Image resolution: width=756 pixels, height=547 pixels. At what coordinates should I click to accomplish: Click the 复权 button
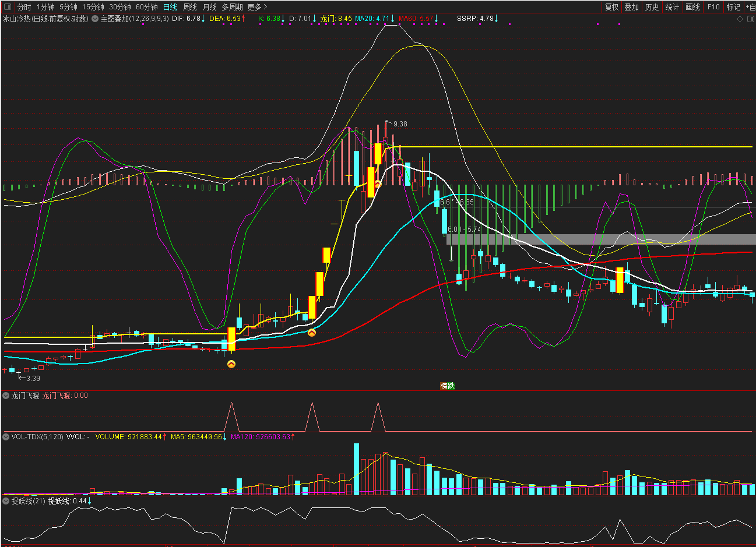tap(611, 7)
